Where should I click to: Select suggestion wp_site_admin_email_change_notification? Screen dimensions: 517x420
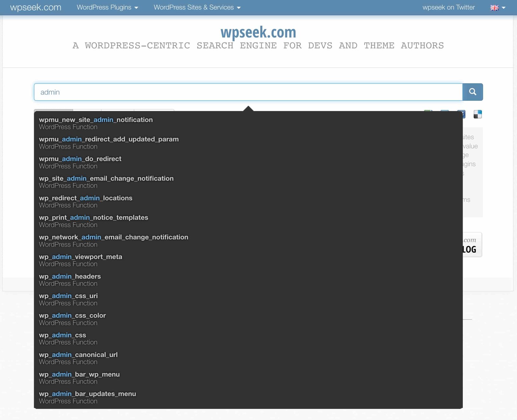point(106,178)
